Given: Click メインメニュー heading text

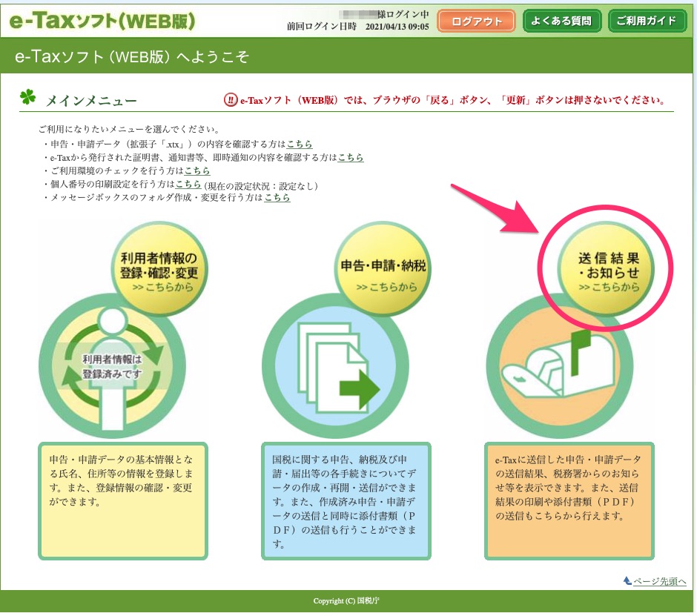Looking at the screenshot, I should pyautogui.click(x=91, y=102).
